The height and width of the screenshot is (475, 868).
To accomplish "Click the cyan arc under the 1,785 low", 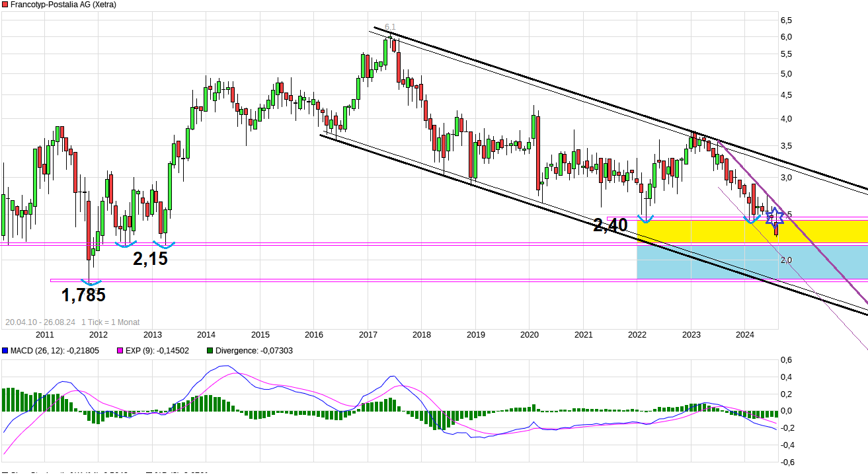I will [90, 283].
